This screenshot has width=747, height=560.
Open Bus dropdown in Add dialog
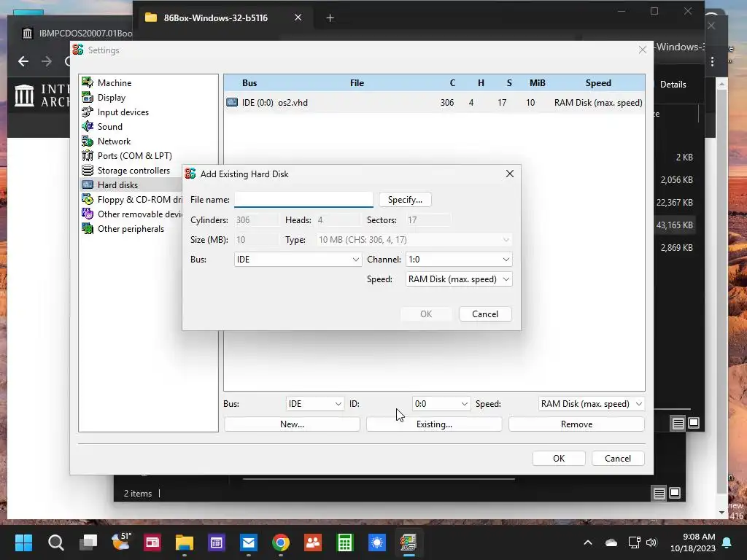tap(298, 260)
